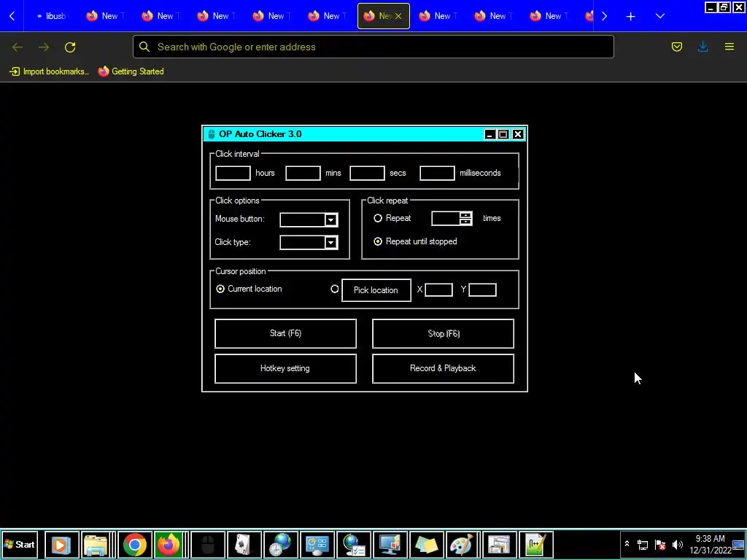Click the Pick location button
The image size is (747, 560).
(376, 290)
